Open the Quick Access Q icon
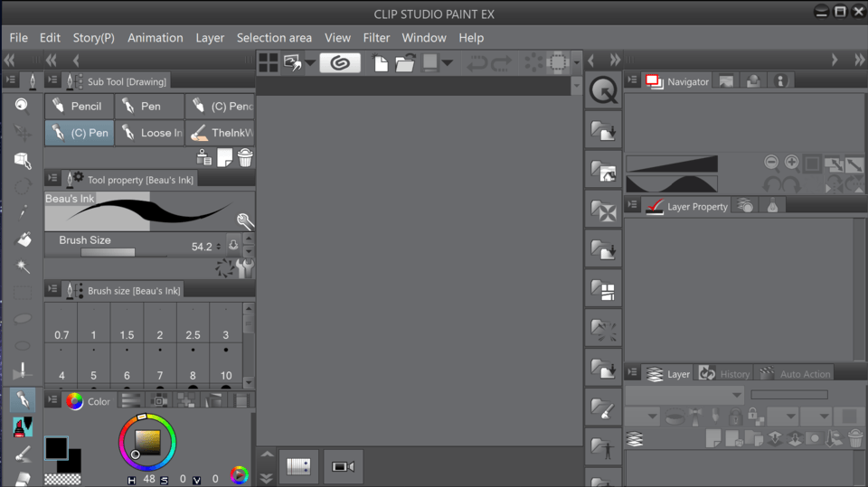The height and width of the screenshot is (487, 868). 602,90
